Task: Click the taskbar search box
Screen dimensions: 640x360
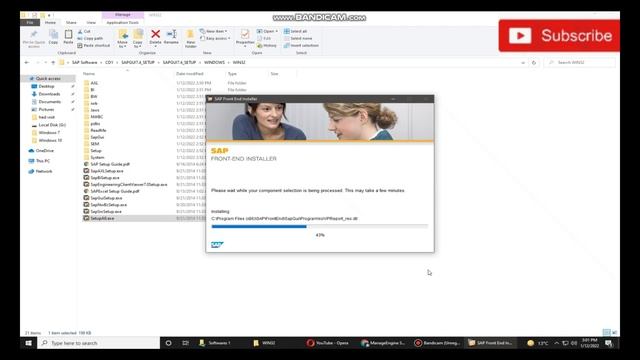Action: click(99, 343)
